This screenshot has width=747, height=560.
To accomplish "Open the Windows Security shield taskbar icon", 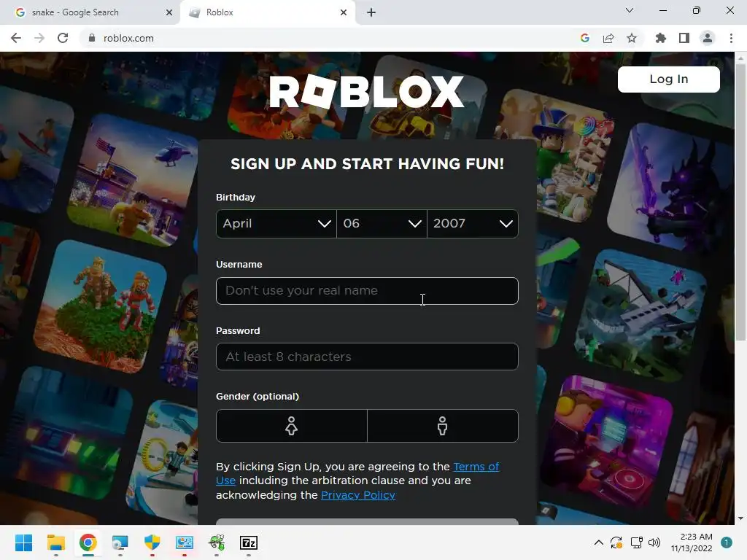I will pos(152,542).
